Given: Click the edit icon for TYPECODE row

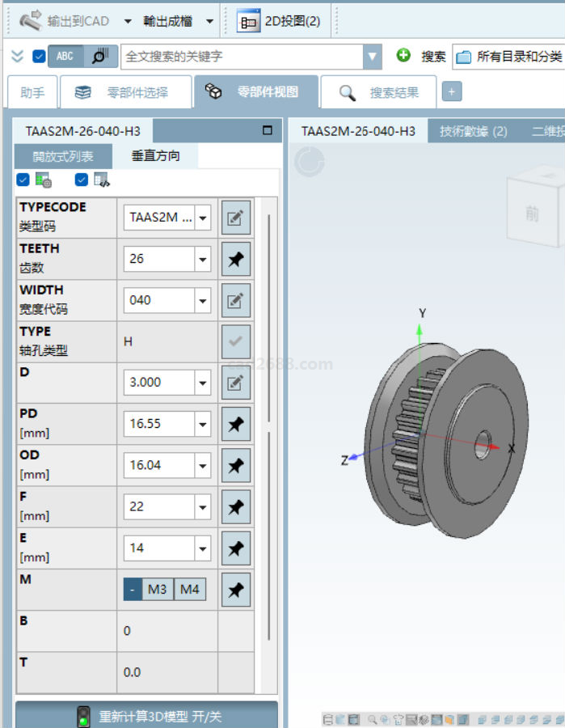Looking at the screenshot, I should (x=235, y=218).
